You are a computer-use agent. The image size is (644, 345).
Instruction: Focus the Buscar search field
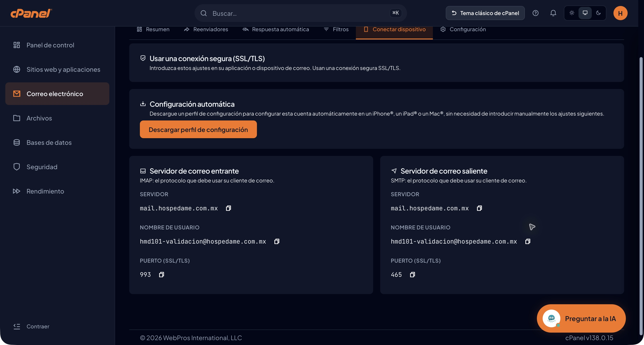(x=301, y=13)
